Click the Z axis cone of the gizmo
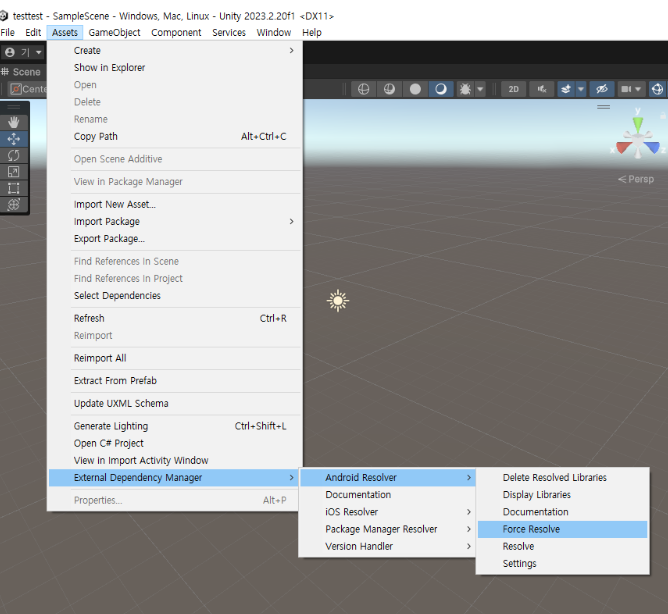 654,148
